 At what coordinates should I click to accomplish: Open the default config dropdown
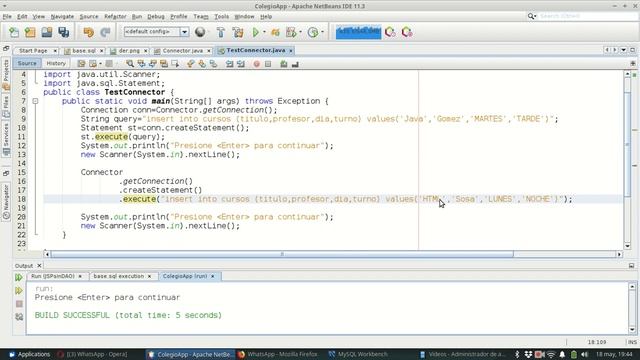click(184, 32)
